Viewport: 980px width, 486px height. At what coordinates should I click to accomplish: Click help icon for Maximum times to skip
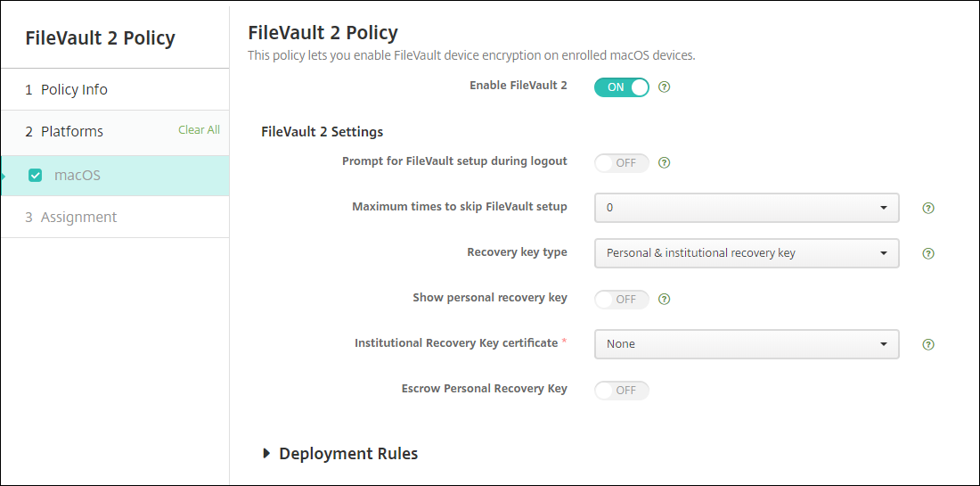[x=928, y=208]
